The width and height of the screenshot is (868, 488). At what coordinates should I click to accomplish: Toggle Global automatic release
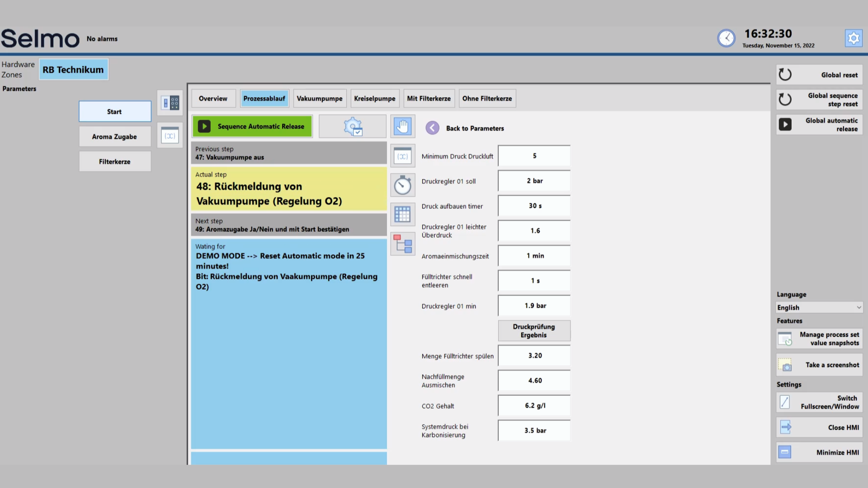coord(819,125)
